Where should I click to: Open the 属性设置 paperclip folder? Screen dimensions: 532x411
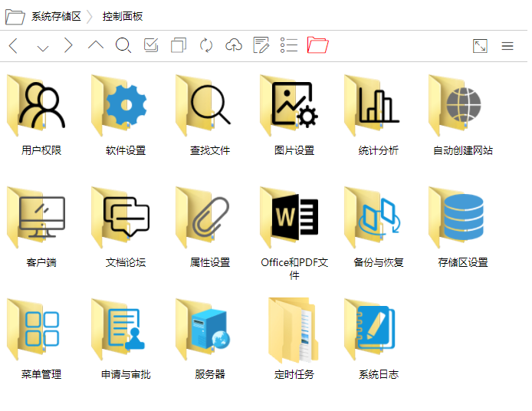(x=203, y=217)
